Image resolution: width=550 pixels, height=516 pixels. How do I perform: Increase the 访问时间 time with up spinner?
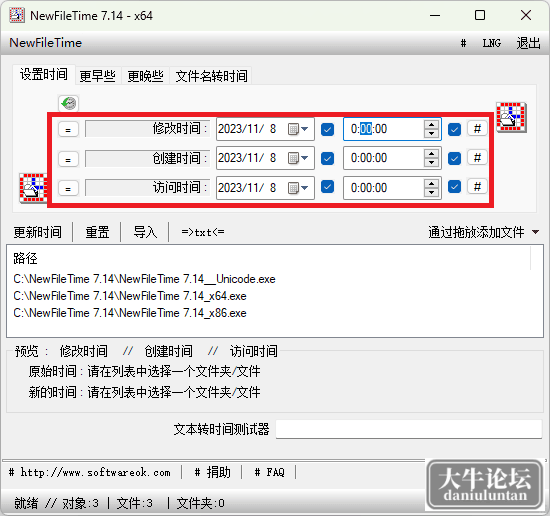tap(431, 183)
